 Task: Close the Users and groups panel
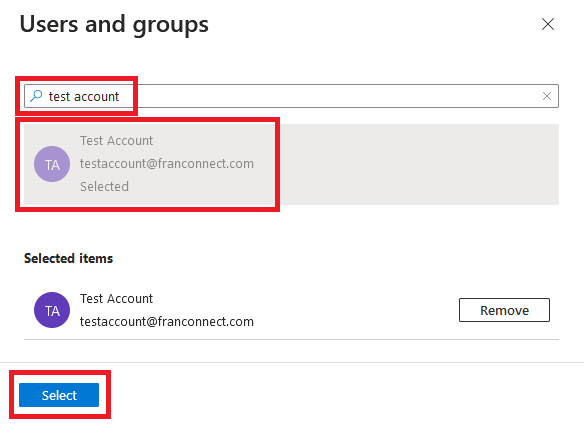pos(548,24)
